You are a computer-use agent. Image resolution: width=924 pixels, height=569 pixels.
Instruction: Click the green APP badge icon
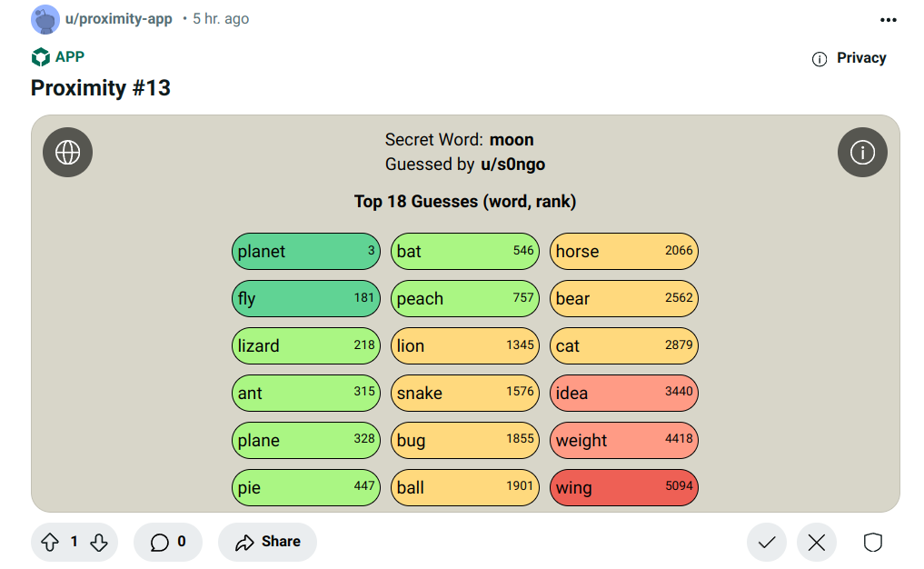(41, 57)
